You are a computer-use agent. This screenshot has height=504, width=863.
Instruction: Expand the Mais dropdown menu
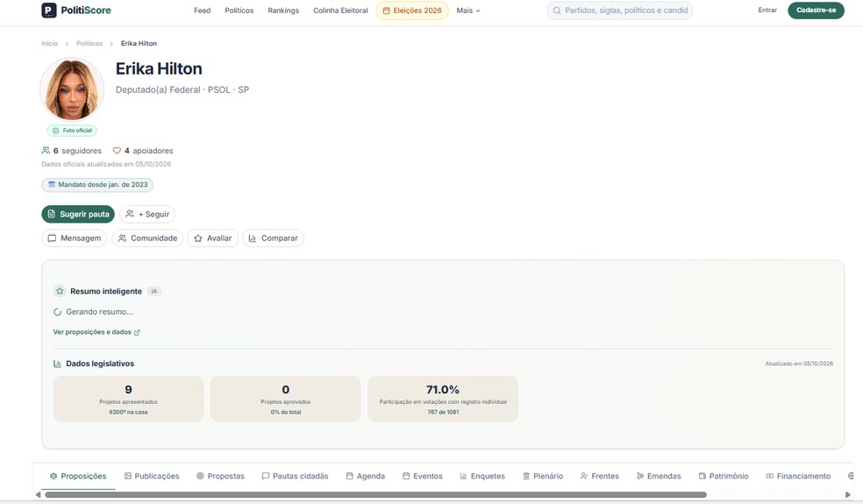pos(467,11)
